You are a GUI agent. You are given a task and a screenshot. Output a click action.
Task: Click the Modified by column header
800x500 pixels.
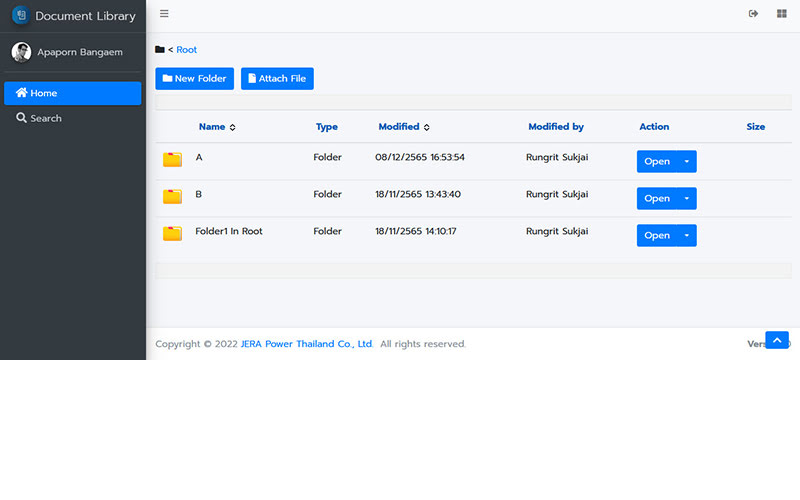pyautogui.click(x=556, y=127)
